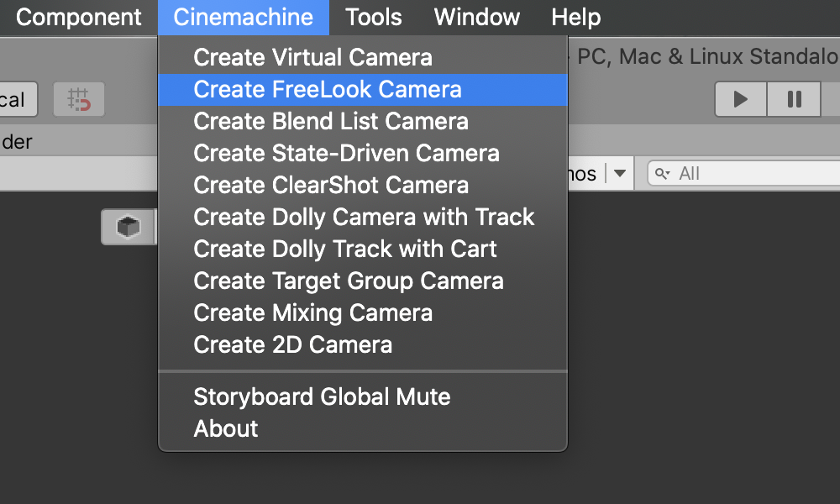
Task: Open the Help menu
Action: (x=576, y=17)
